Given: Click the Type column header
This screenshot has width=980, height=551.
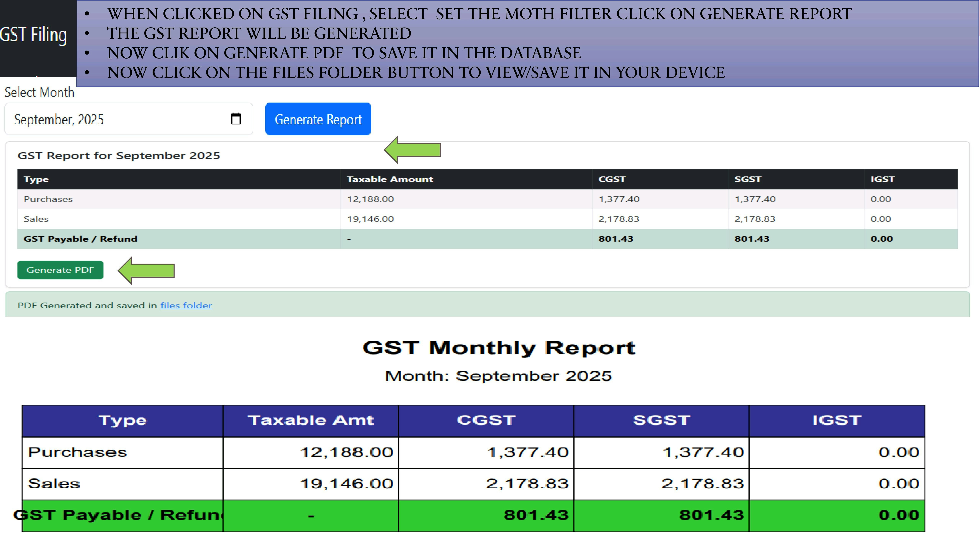Looking at the screenshot, I should point(36,179).
